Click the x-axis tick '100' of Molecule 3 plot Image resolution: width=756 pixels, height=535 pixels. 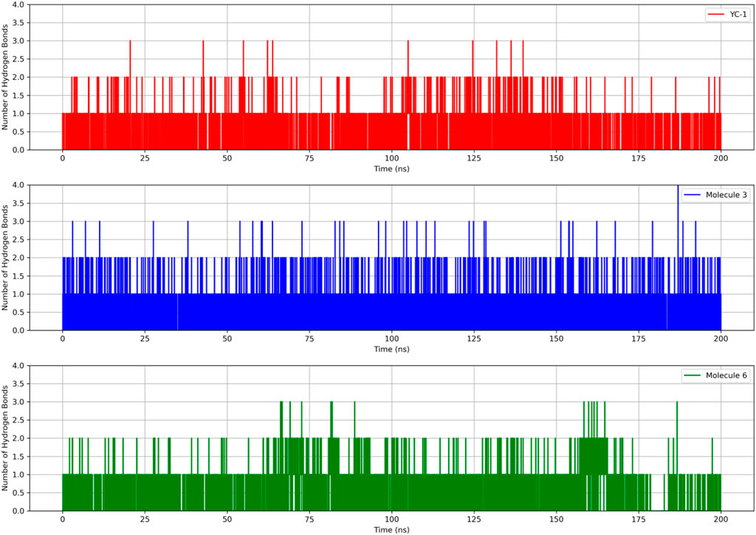[x=392, y=338]
